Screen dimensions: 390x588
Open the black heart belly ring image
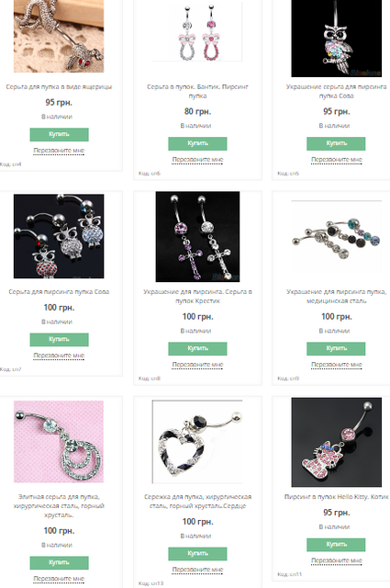point(197,442)
